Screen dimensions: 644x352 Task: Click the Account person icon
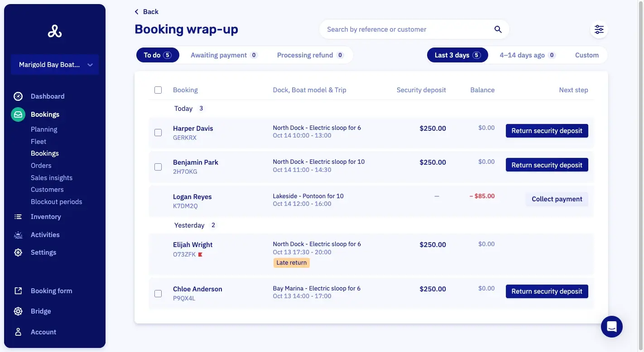(18, 332)
